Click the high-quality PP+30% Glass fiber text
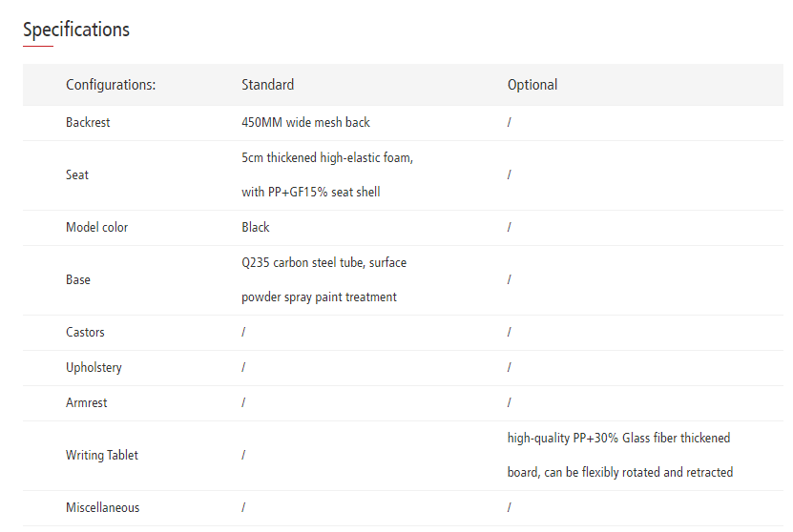 (x=618, y=439)
